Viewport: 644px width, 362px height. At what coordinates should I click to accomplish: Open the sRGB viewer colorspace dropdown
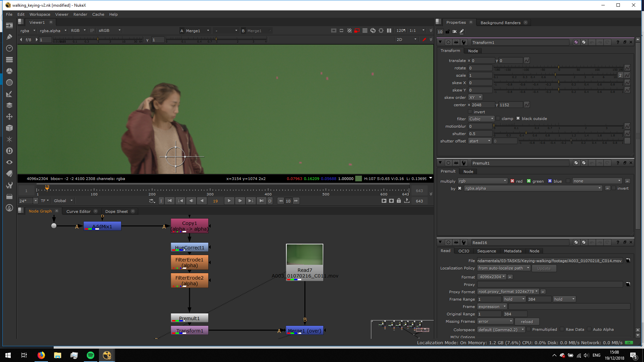109,31
